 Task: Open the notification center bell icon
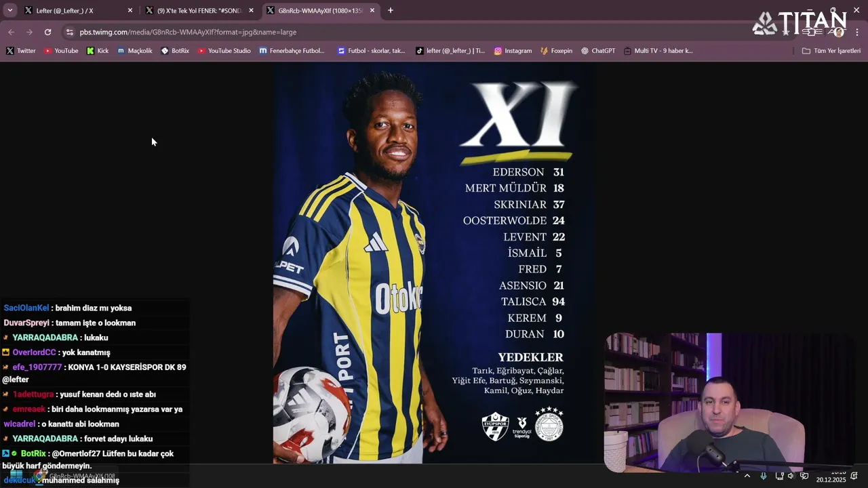tap(854, 476)
